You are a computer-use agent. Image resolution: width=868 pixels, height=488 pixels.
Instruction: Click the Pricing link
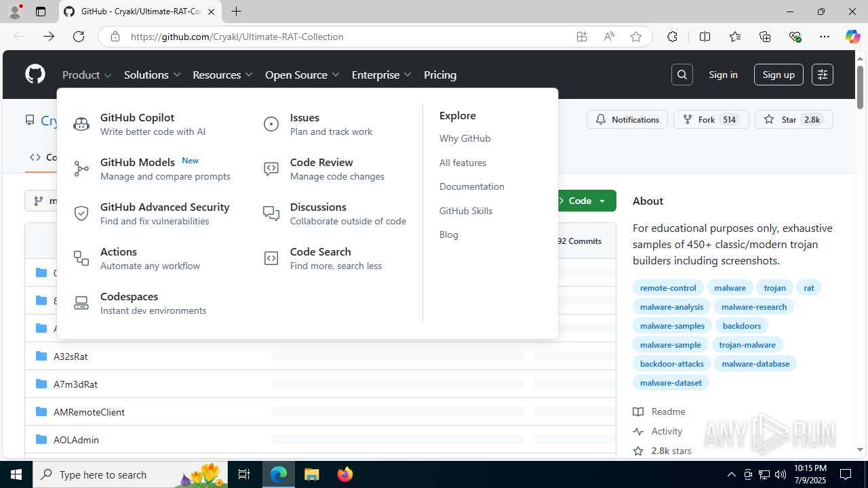click(440, 75)
